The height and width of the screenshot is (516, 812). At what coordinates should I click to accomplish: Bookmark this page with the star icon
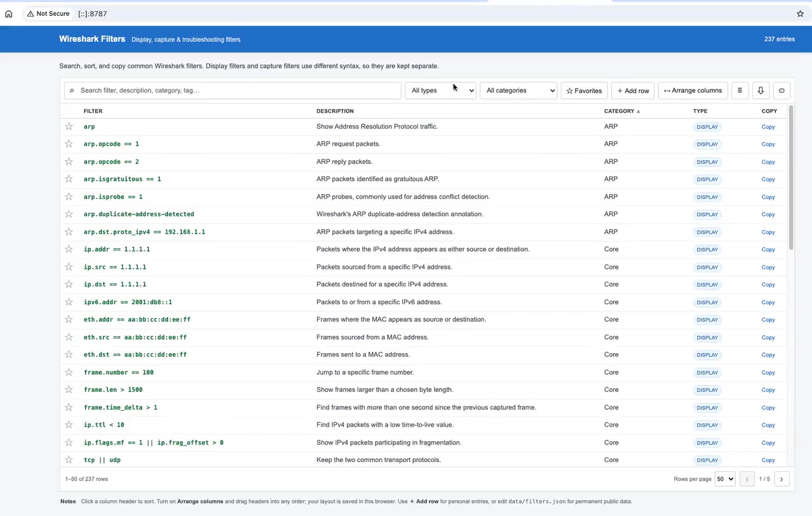point(801,13)
